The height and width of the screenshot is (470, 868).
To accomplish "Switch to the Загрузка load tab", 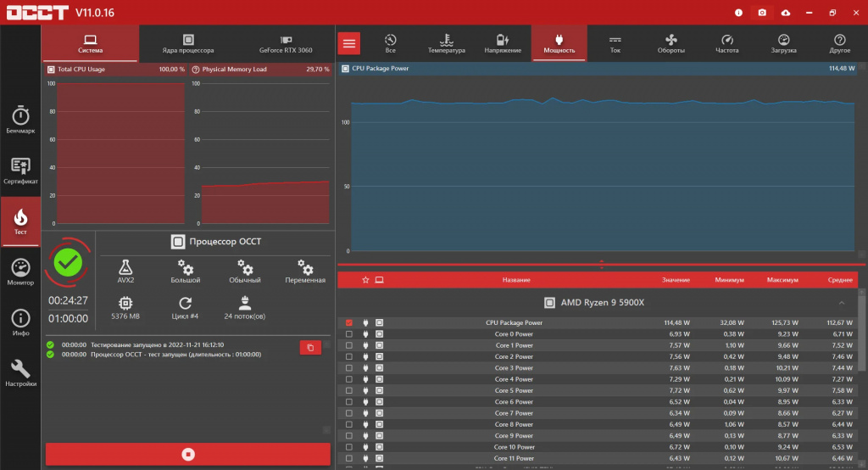I will point(783,43).
